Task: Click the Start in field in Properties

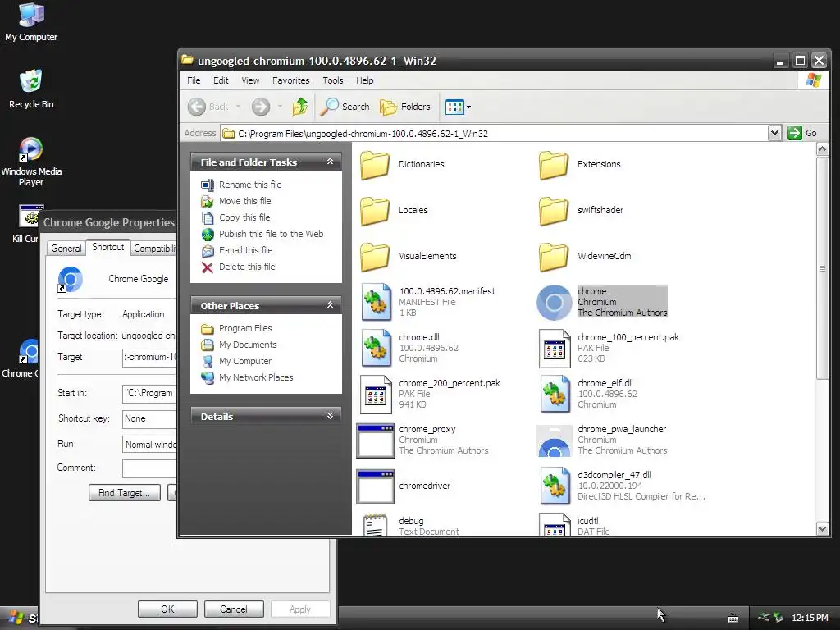Action: tap(149, 393)
